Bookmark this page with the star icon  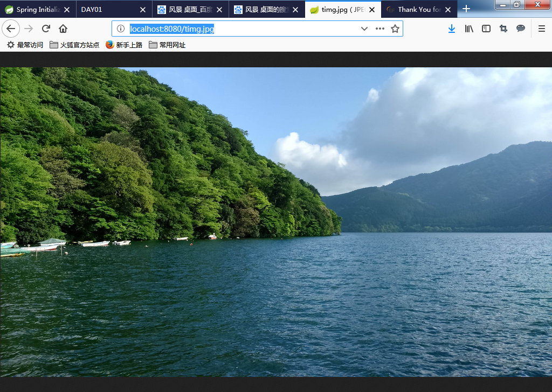pos(395,29)
